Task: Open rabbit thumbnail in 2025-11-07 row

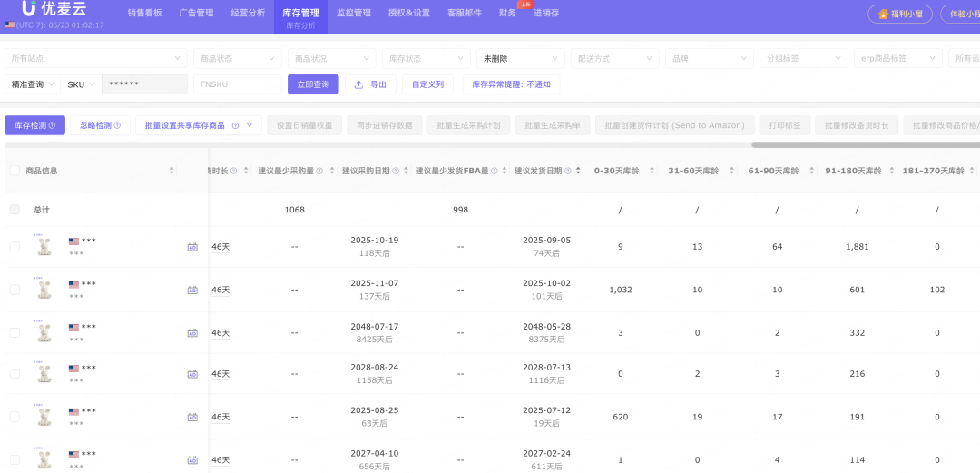Action: (44, 289)
